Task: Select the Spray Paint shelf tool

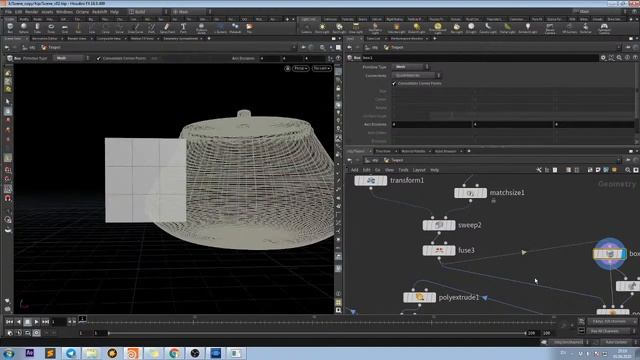Action: 167,28
